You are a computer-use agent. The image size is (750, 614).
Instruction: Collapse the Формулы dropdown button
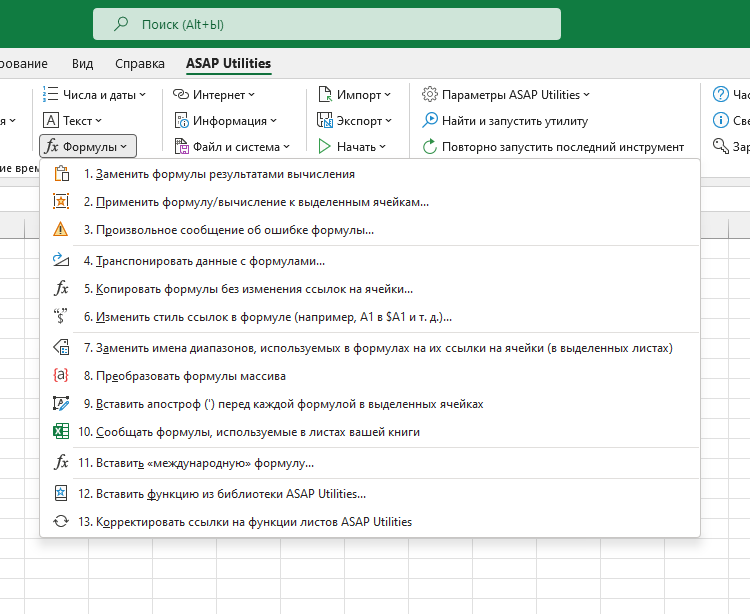click(88, 146)
